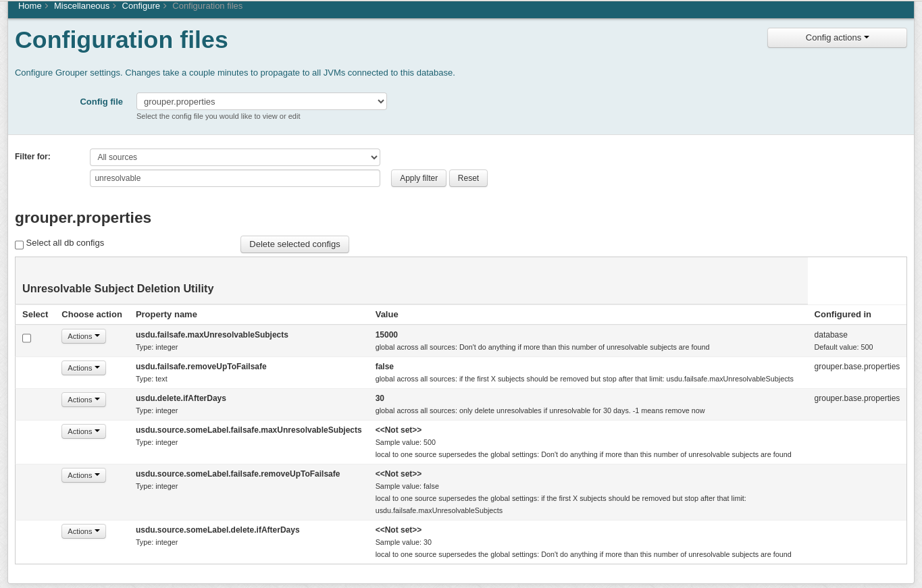The width and height of the screenshot is (922, 588).
Task: Open the Config actions dropdown menu
Action: [x=836, y=38]
